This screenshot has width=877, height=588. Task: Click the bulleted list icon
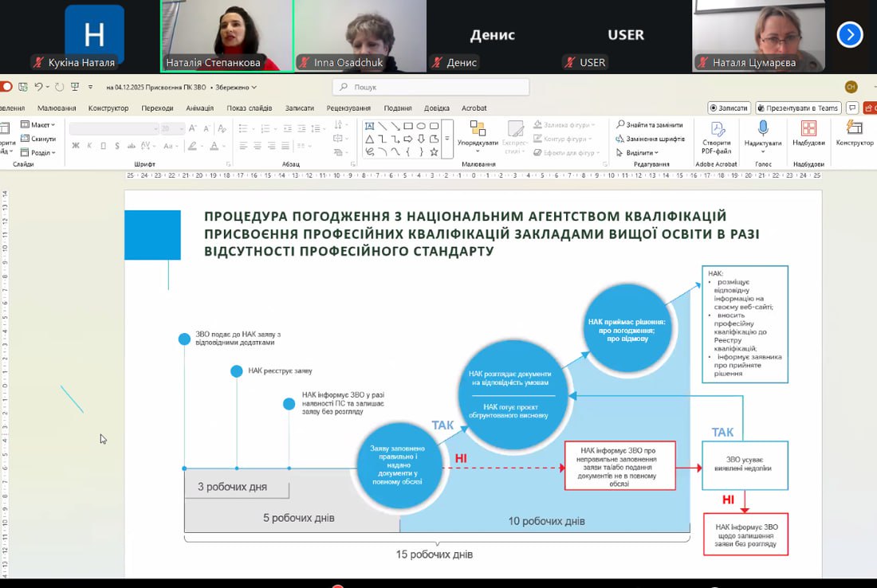pos(243,128)
